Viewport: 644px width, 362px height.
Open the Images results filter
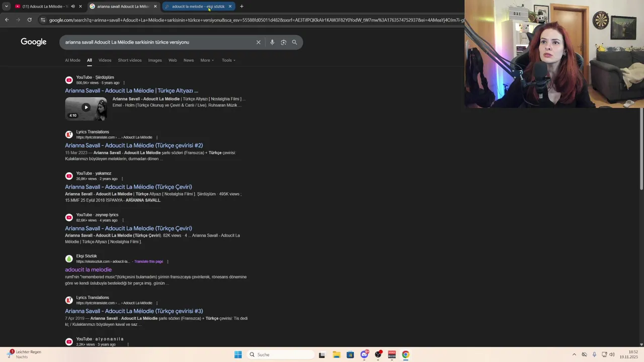[155, 60]
